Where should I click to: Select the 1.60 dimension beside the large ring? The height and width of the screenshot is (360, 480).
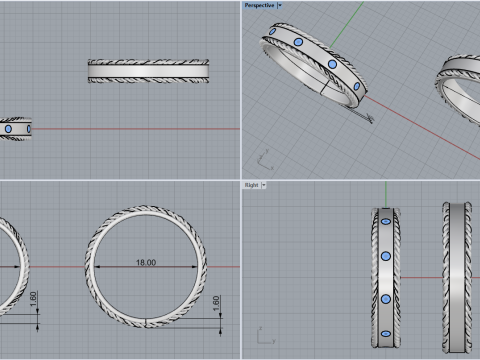point(216,303)
